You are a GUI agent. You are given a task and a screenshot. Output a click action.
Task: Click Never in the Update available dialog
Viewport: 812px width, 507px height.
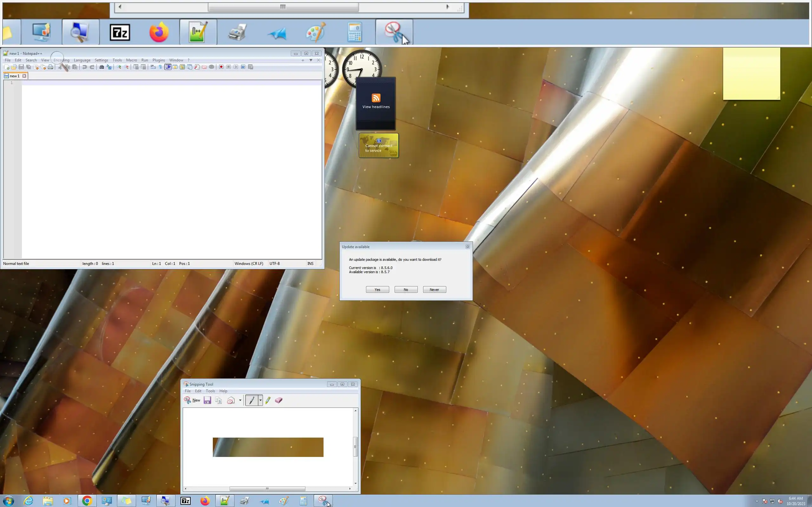(434, 290)
